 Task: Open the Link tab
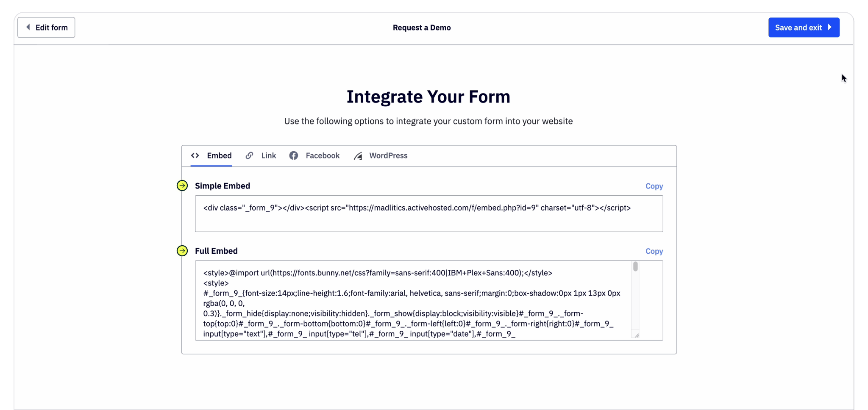point(261,155)
